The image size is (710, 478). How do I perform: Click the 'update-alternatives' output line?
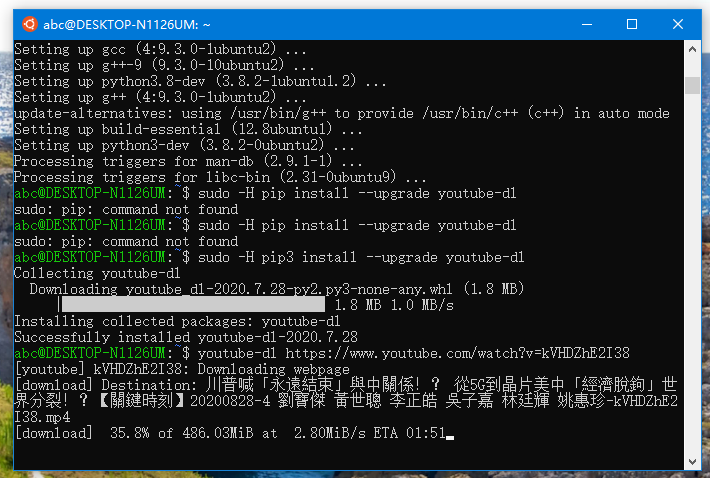point(342,113)
